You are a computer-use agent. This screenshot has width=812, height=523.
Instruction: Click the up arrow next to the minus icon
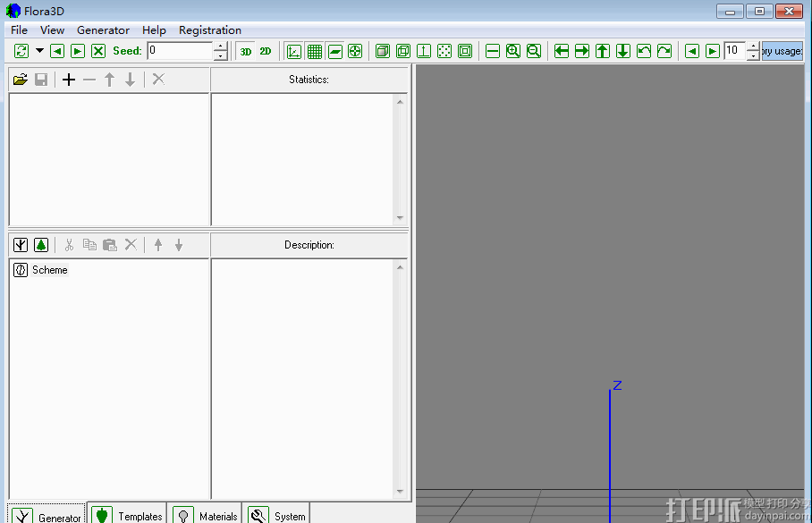coord(109,80)
